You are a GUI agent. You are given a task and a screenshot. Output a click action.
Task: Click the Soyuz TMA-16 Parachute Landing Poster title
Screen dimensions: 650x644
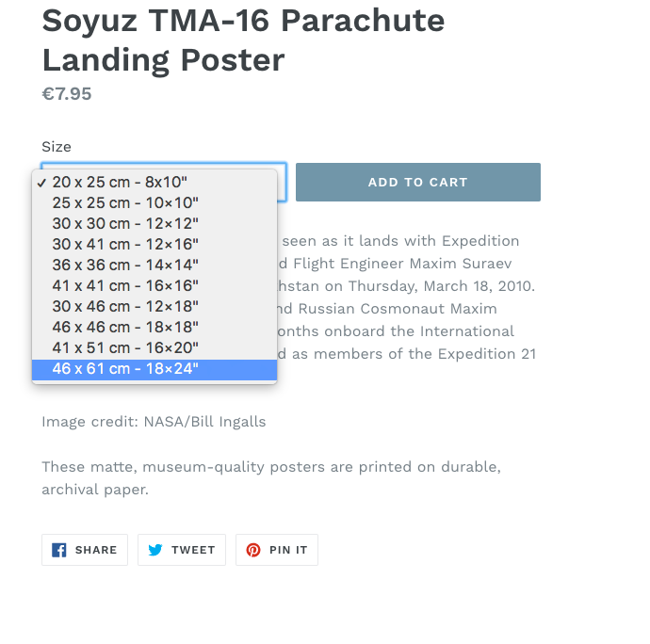243,40
